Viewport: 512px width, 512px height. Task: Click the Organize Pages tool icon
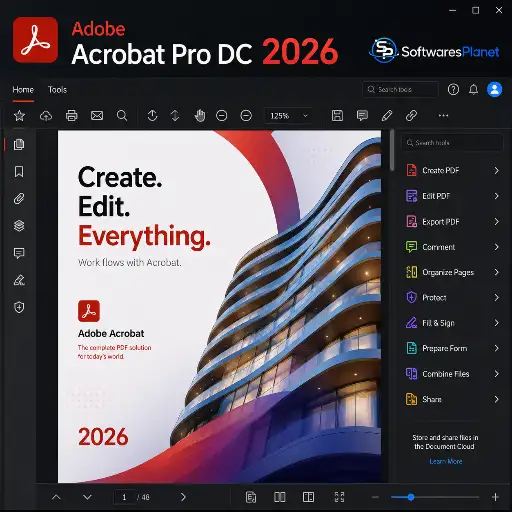411,272
